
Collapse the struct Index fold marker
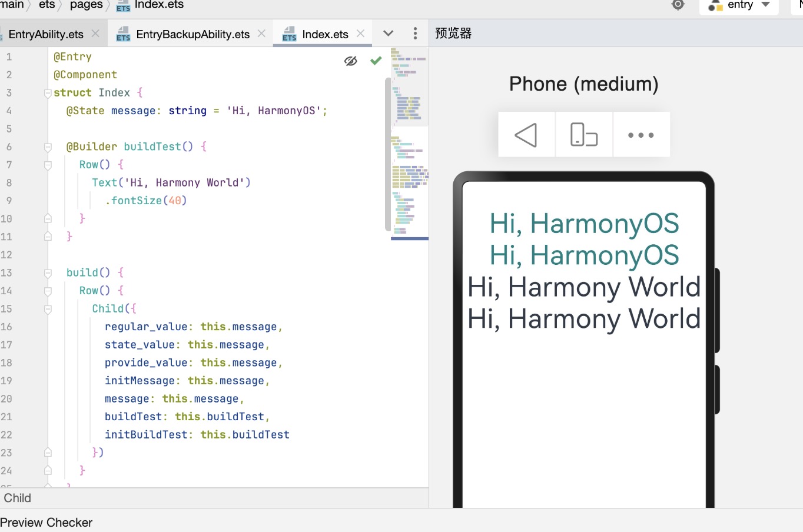[x=48, y=93]
